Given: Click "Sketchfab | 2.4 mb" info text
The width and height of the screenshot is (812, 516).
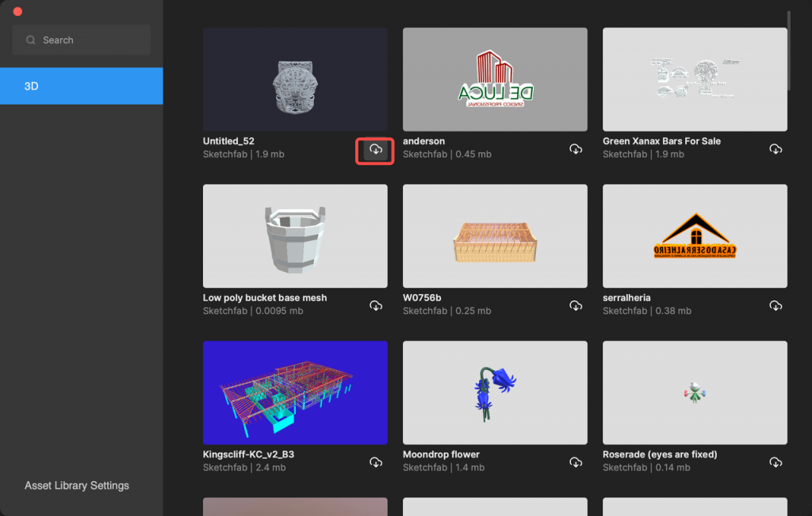Looking at the screenshot, I should point(244,468).
